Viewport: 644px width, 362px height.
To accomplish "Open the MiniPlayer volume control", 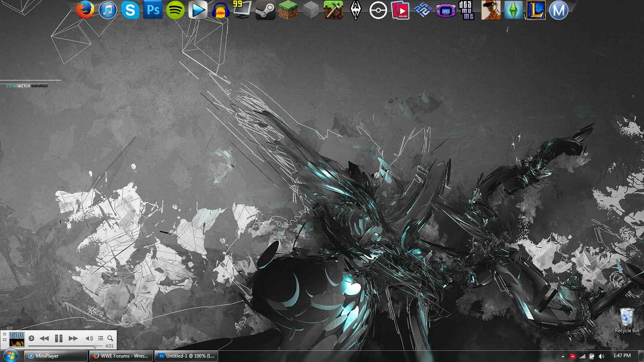I will pyautogui.click(x=89, y=338).
